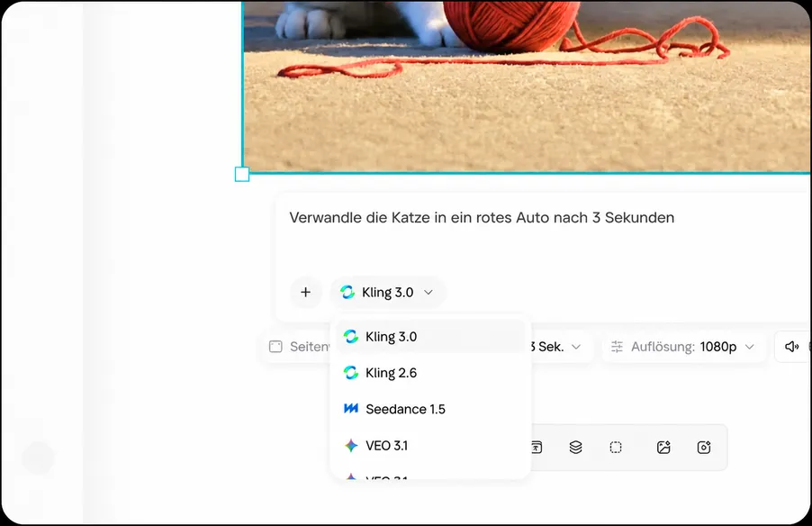Select the dashed-square selection tool
The image size is (812, 526).
[x=616, y=448]
